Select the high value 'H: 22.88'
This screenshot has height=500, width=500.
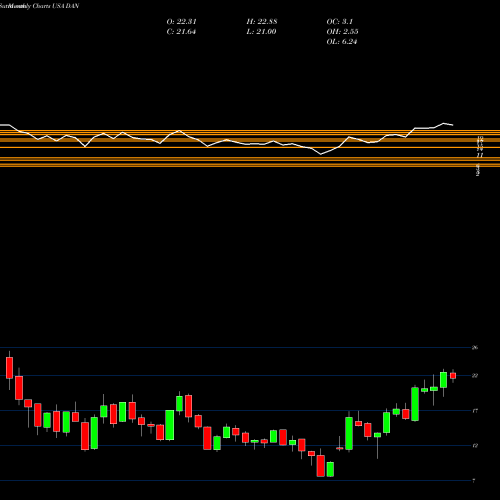point(262,22)
